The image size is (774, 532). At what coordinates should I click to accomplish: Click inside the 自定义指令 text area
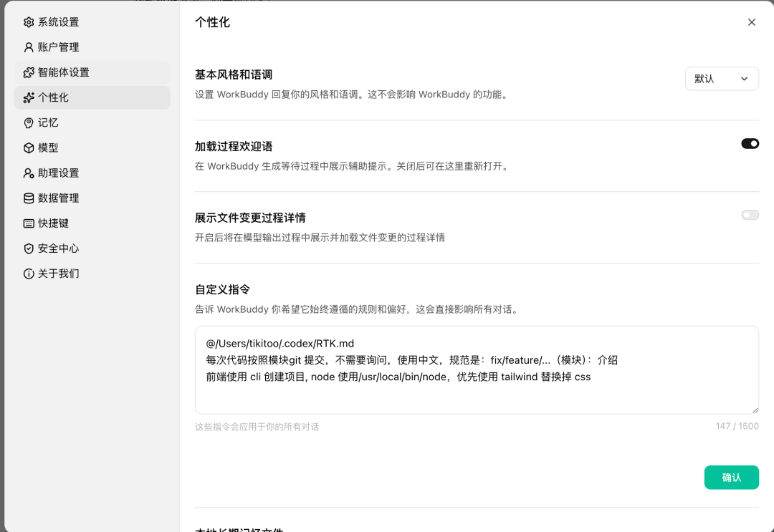point(477,369)
